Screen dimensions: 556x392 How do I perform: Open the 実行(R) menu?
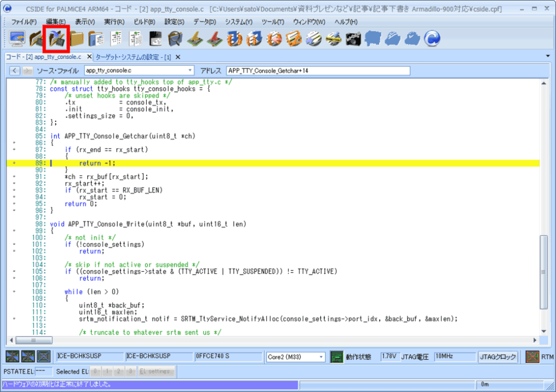click(x=114, y=22)
